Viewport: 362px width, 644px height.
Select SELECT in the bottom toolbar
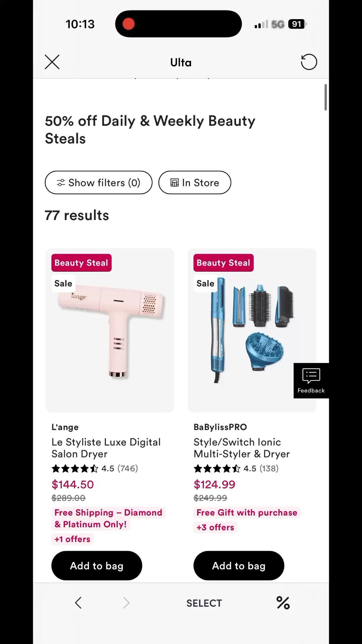point(204,603)
